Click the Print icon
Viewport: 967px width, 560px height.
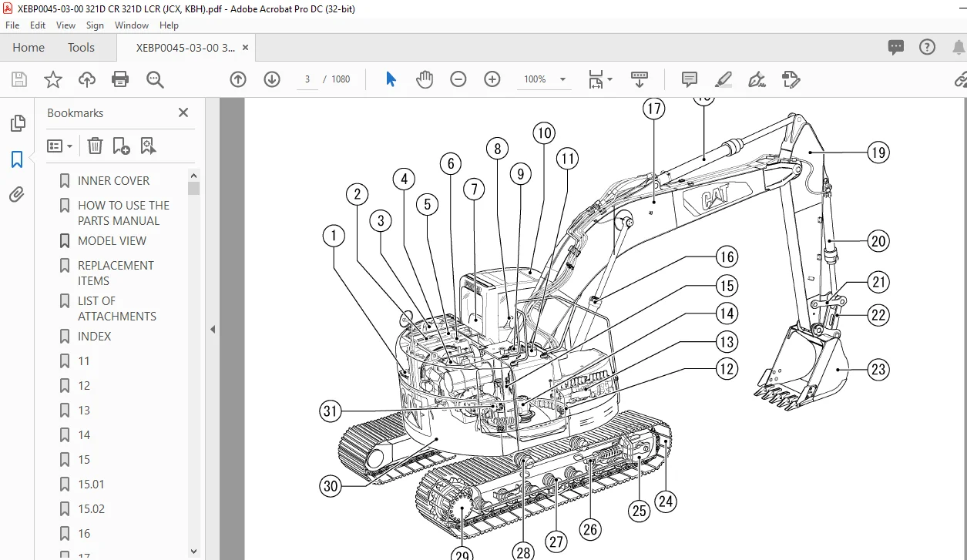[120, 79]
